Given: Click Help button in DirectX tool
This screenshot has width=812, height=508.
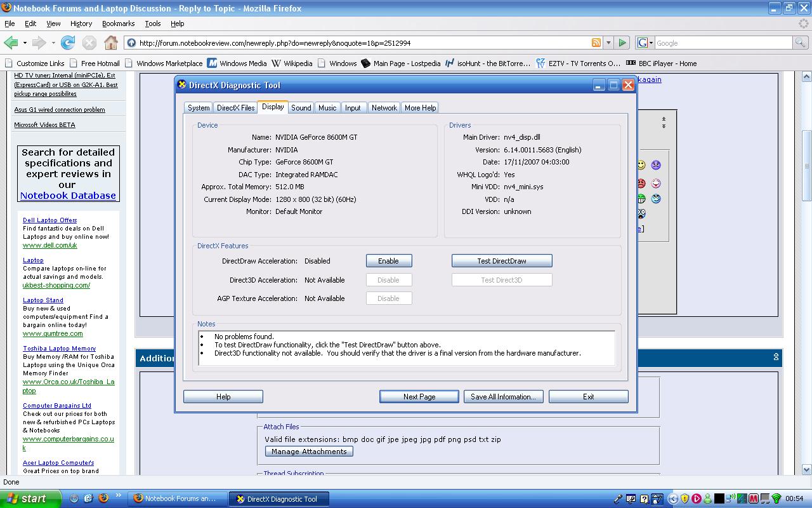Looking at the screenshot, I should point(223,396).
